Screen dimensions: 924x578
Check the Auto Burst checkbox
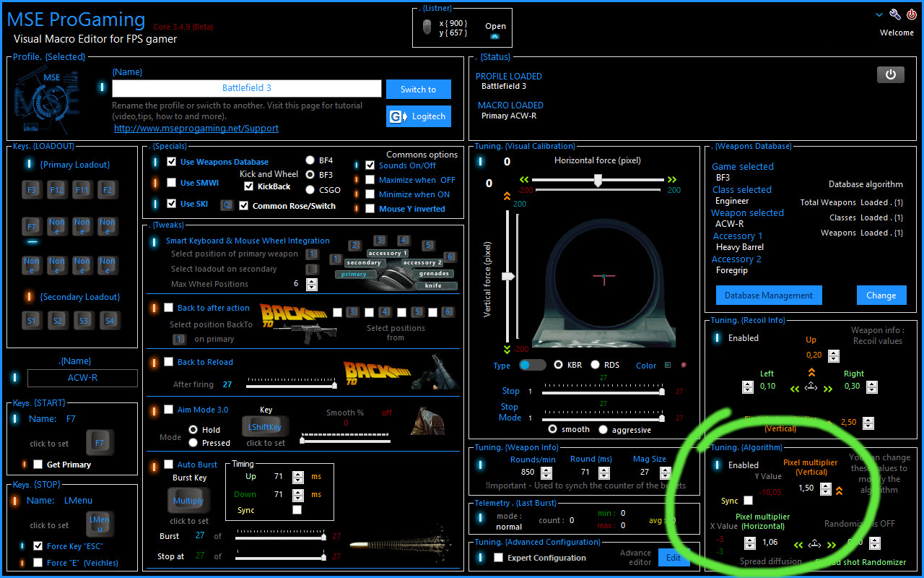169,465
